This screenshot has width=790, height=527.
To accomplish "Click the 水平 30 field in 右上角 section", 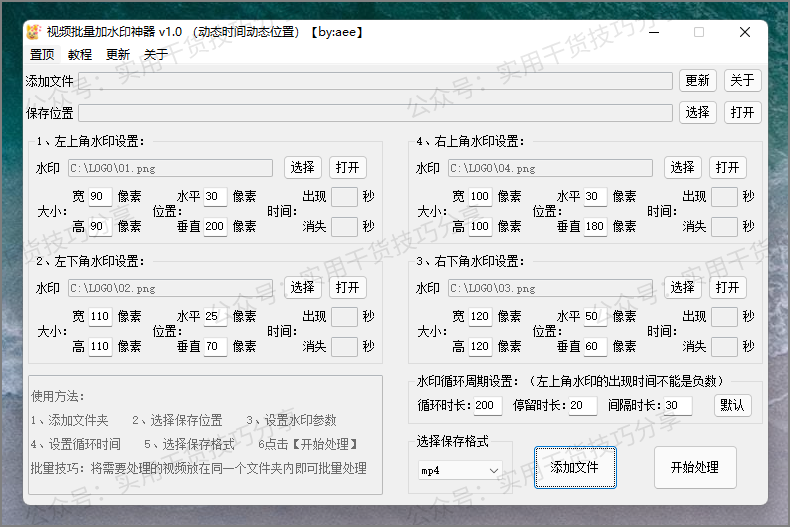I will pyautogui.click(x=595, y=196).
